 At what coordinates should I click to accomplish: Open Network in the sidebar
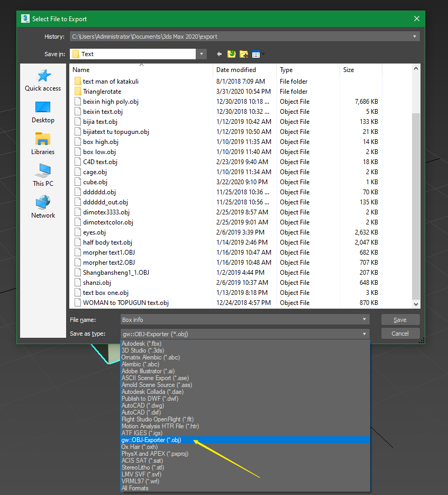coord(43,208)
